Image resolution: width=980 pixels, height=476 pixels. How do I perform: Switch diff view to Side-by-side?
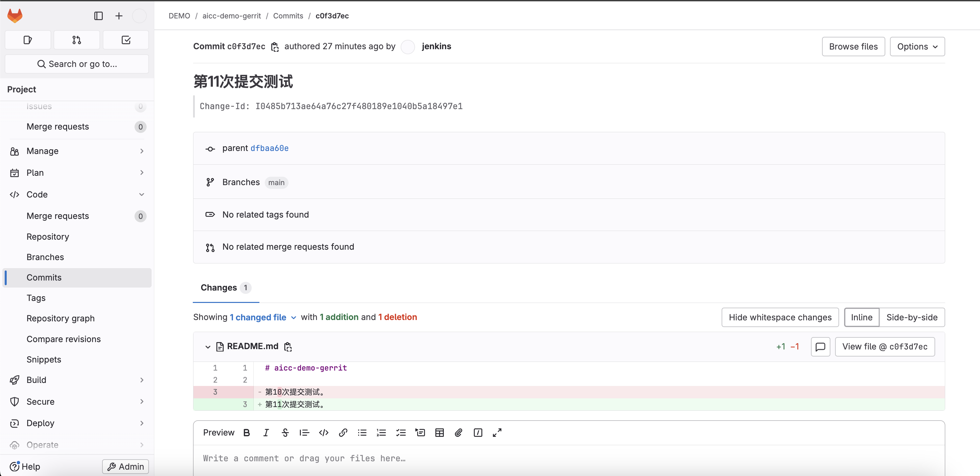pyautogui.click(x=911, y=317)
